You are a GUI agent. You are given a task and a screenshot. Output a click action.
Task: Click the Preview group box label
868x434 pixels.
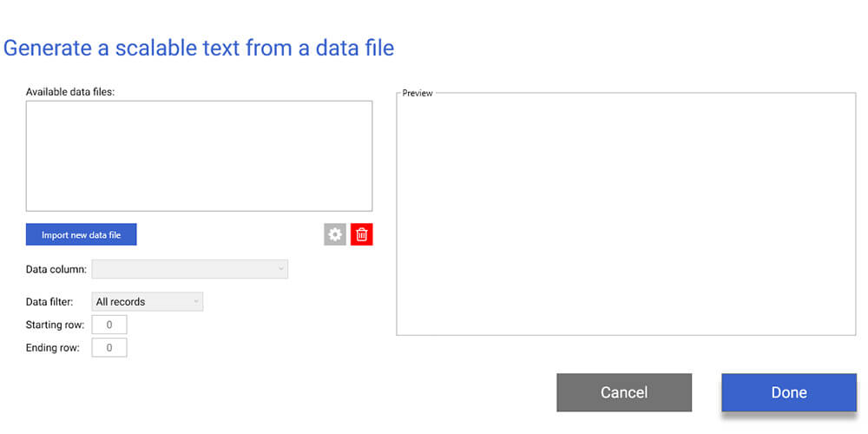point(418,93)
